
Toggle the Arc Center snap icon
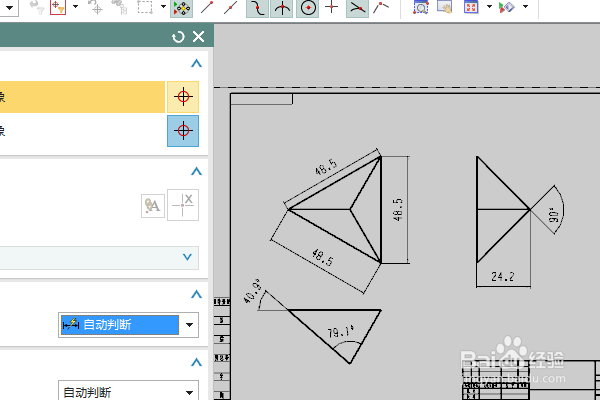point(308,8)
